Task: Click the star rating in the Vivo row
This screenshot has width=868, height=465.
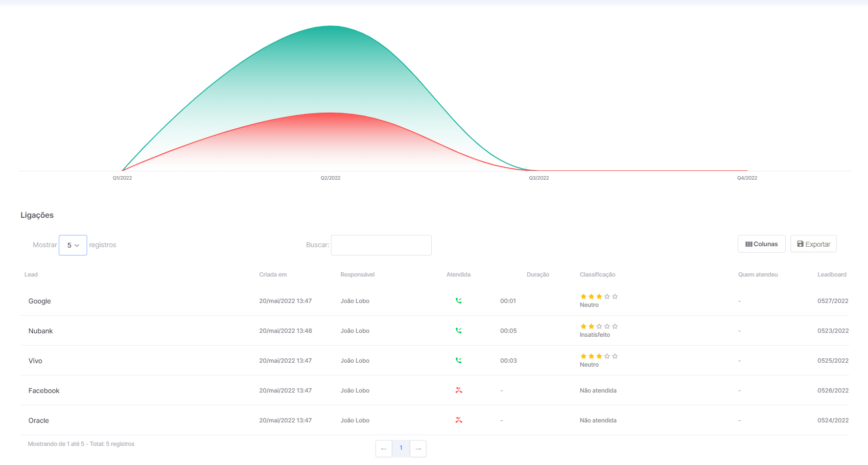Action: click(599, 356)
